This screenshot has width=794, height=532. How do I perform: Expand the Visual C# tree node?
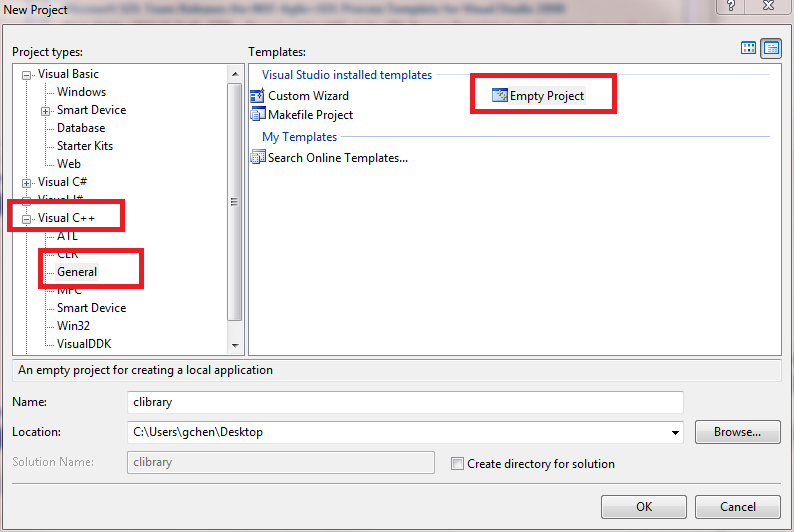[x=26, y=183]
